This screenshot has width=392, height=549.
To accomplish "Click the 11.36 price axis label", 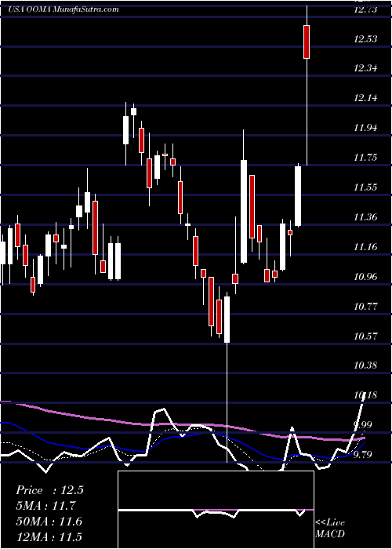I will 365,217.
